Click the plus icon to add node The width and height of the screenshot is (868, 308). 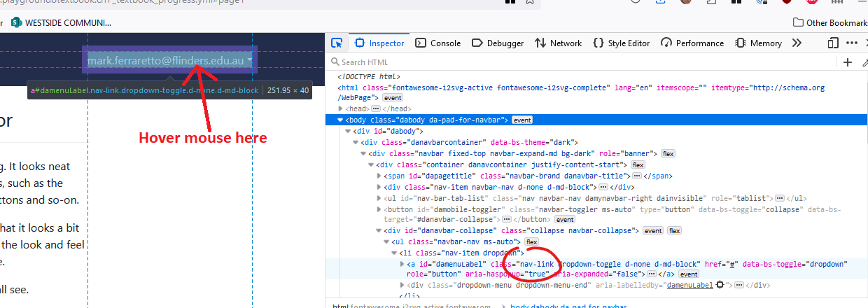(847, 62)
